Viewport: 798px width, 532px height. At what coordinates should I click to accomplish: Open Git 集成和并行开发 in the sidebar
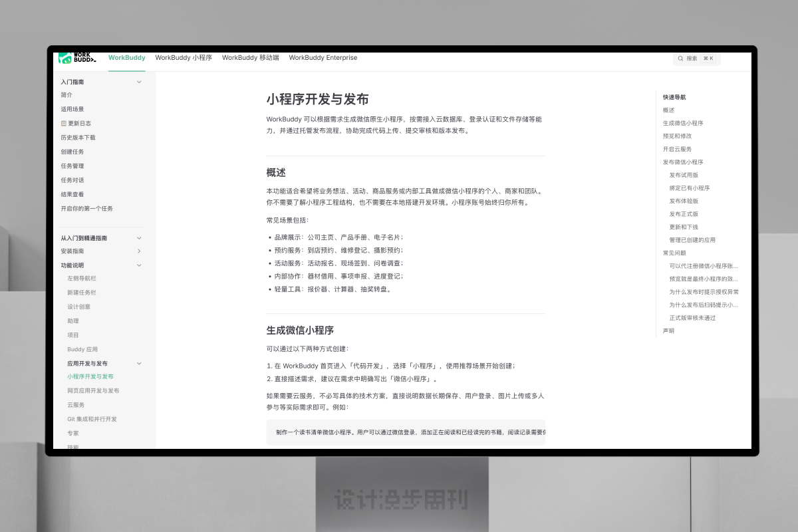point(92,419)
